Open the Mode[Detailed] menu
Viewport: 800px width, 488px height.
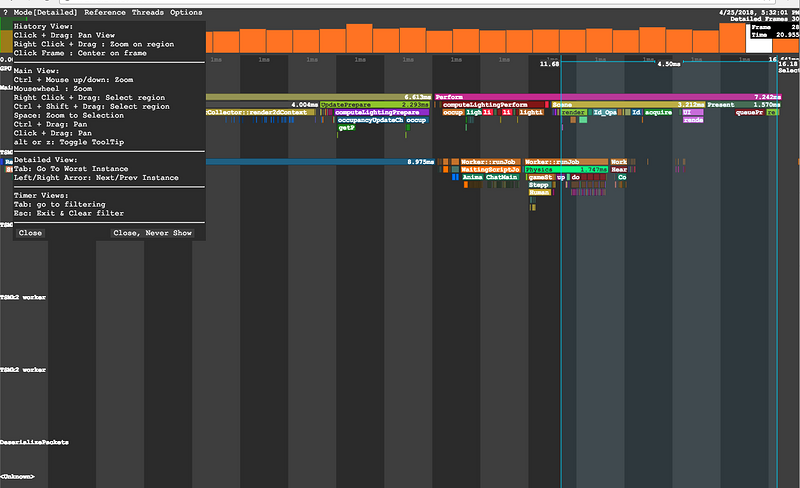(x=45, y=12)
